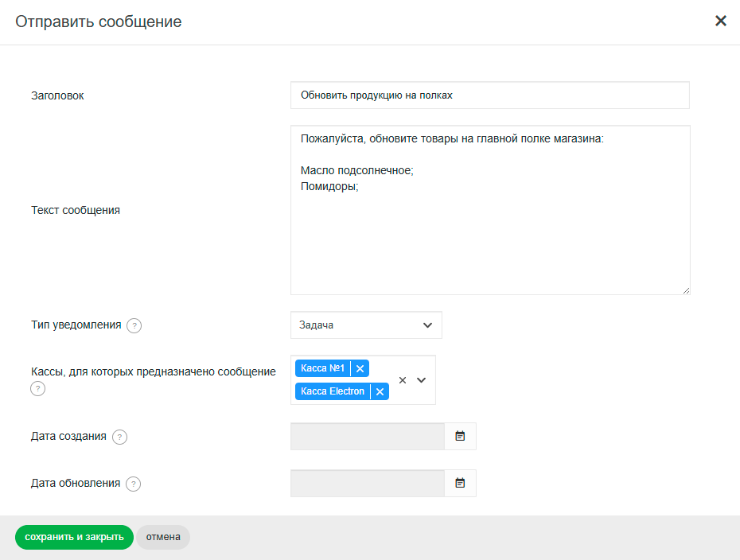Open help for Тип уведомления
This screenshot has height=560, width=740.
pyautogui.click(x=134, y=325)
